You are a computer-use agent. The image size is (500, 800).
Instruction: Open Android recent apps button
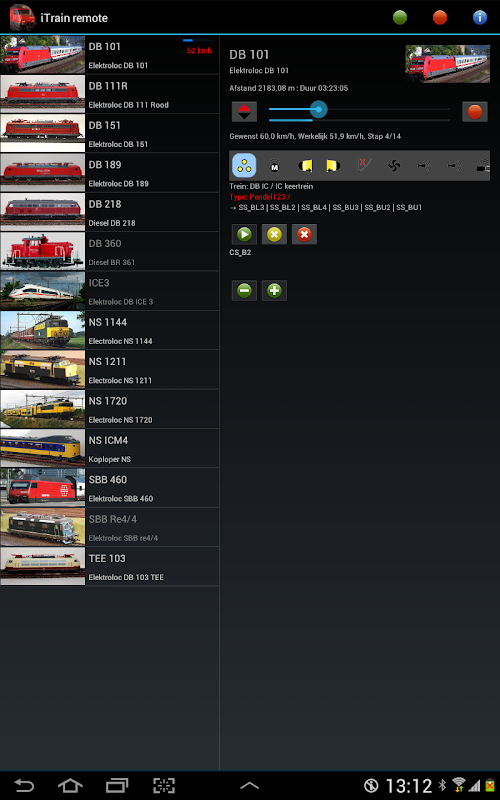tap(117, 785)
